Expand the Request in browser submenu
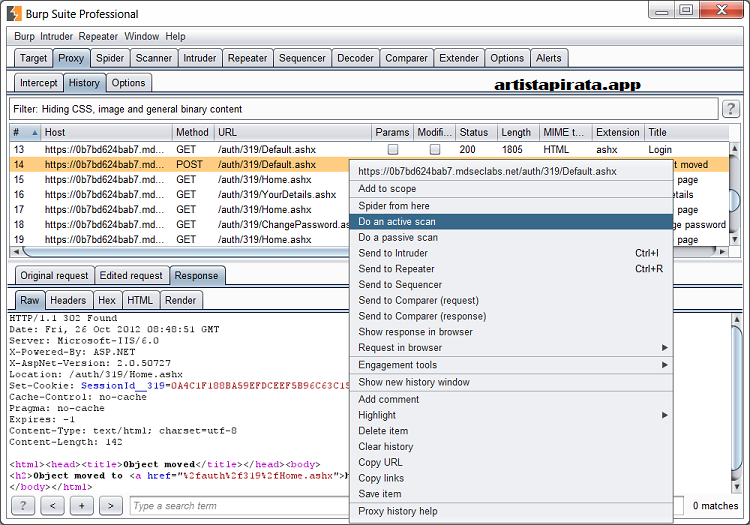Viewport: 750px width, 525px height. 664,348
